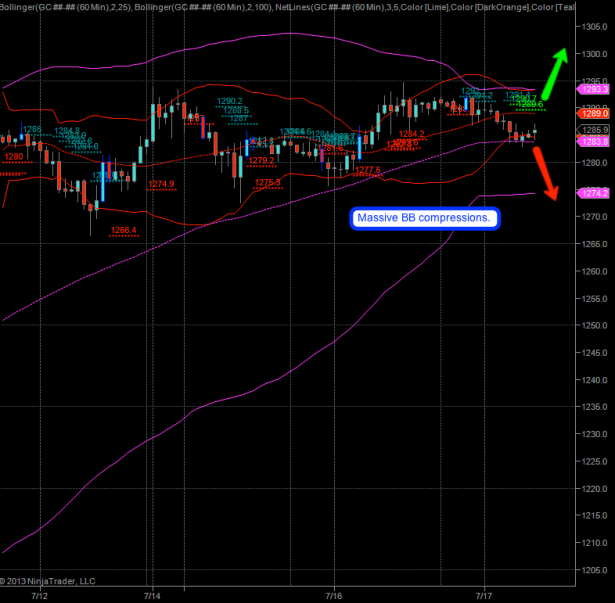Click the 1293.3 magenta price marker

pos(593,89)
